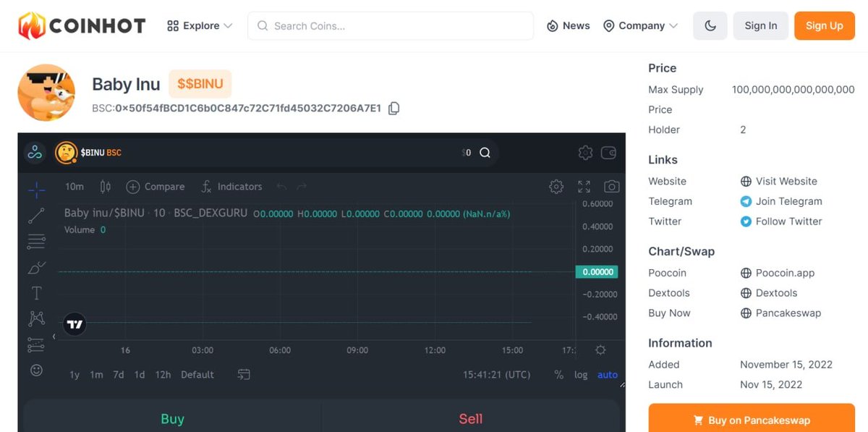Viewport: 868px width, 432px height.
Task: Click the chart search magnifier icon
Action: point(485,153)
